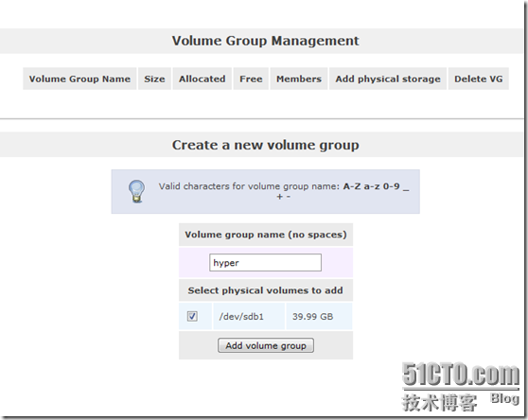The width and height of the screenshot is (528, 420).
Task: Click the Volume group name (no spaces) label
Action: [266, 235]
